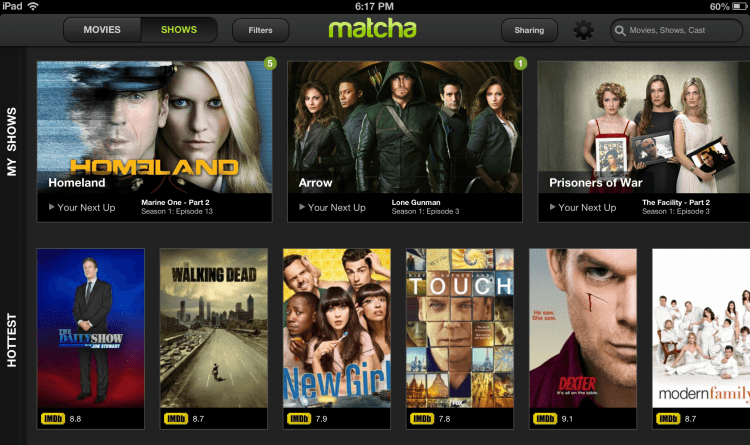
Task: Click the IMDb badge under Dexter
Action: (545, 419)
